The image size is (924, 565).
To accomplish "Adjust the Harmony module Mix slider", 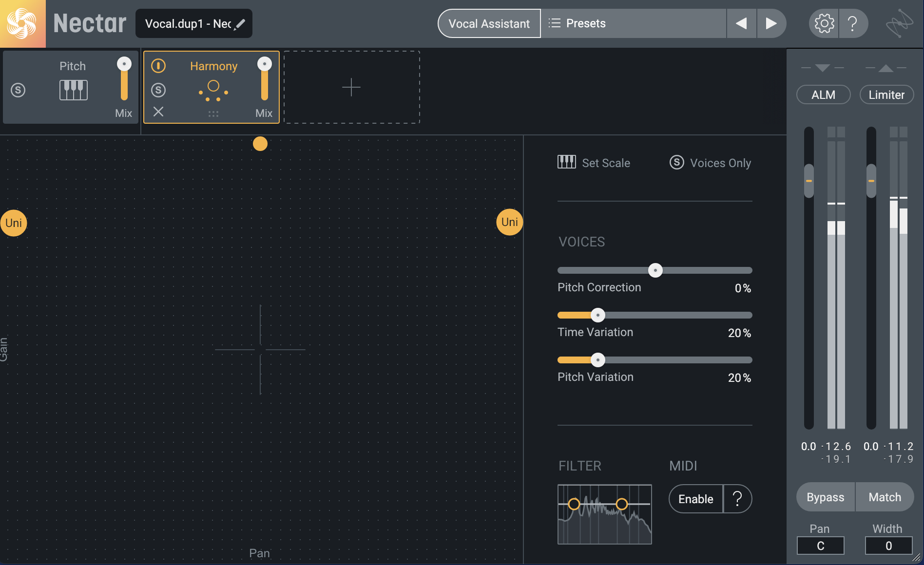I will [x=265, y=79].
